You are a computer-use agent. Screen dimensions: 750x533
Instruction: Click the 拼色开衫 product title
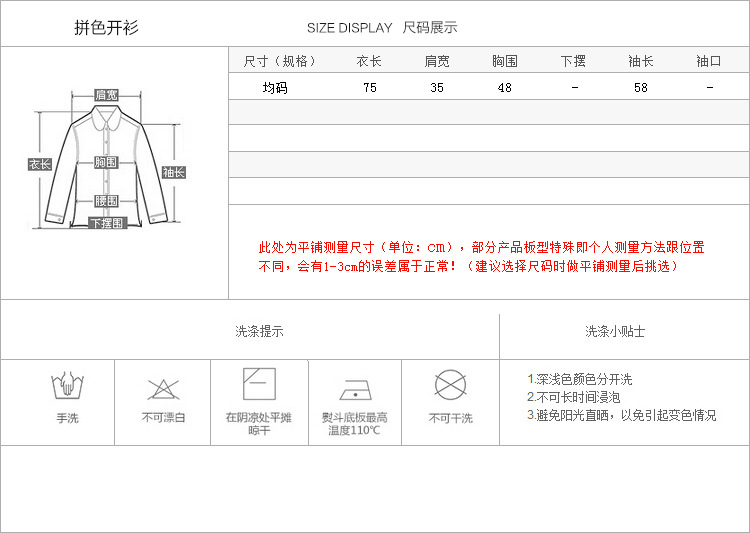pyautogui.click(x=106, y=27)
